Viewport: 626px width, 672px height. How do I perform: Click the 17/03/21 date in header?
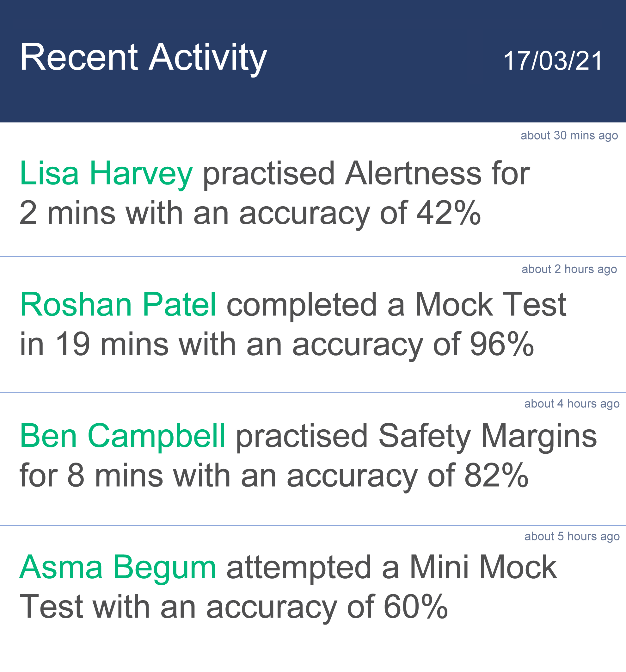[x=553, y=61]
